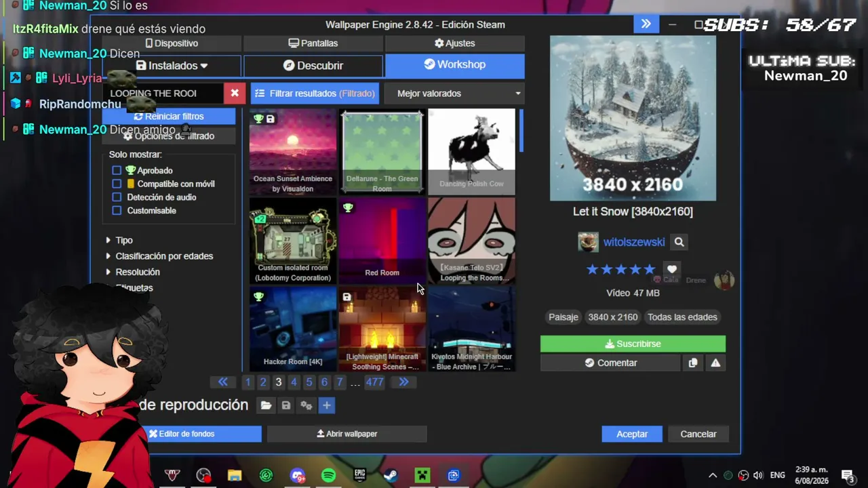The image size is (868, 488).
Task: Go to previous pages with the double-left arrow
Action: [223, 382]
